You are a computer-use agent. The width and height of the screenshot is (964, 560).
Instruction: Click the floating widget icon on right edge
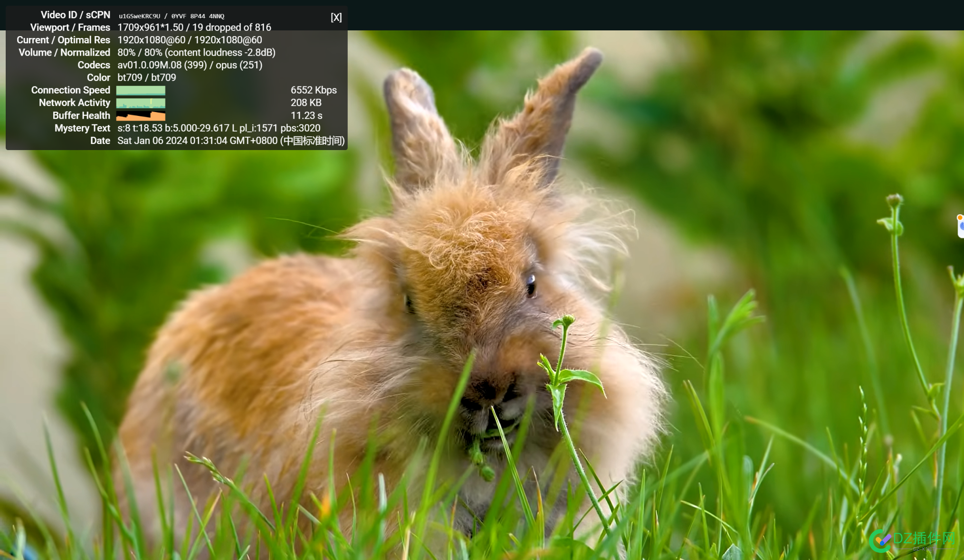click(960, 226)
